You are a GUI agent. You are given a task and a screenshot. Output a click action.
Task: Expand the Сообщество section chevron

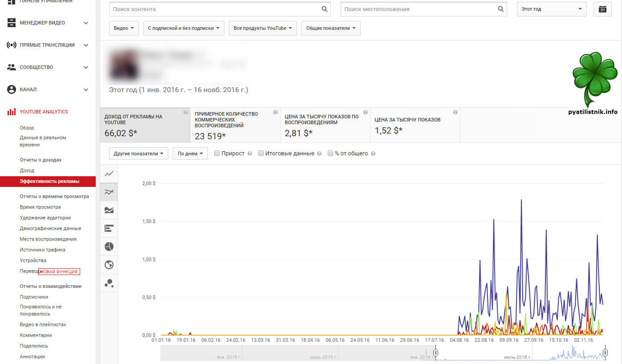[86, 67]
